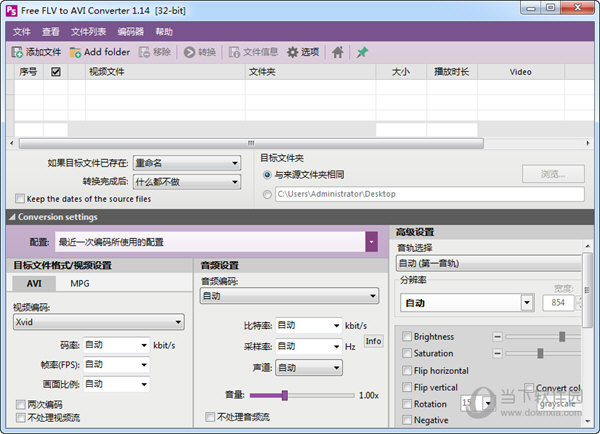Screen dimensions: 600x434
Task: Enable 两次编码 two-pass checkbox
Action: pyautogui.click(x=21, y=404)
